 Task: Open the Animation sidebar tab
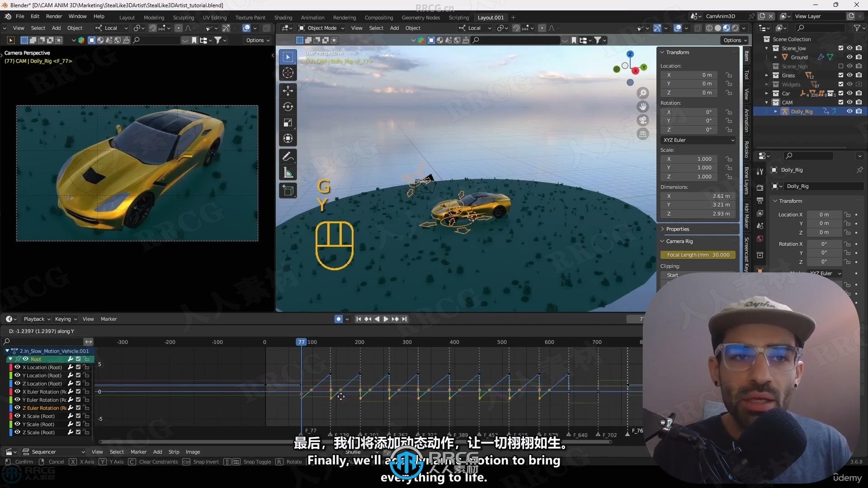746,120
